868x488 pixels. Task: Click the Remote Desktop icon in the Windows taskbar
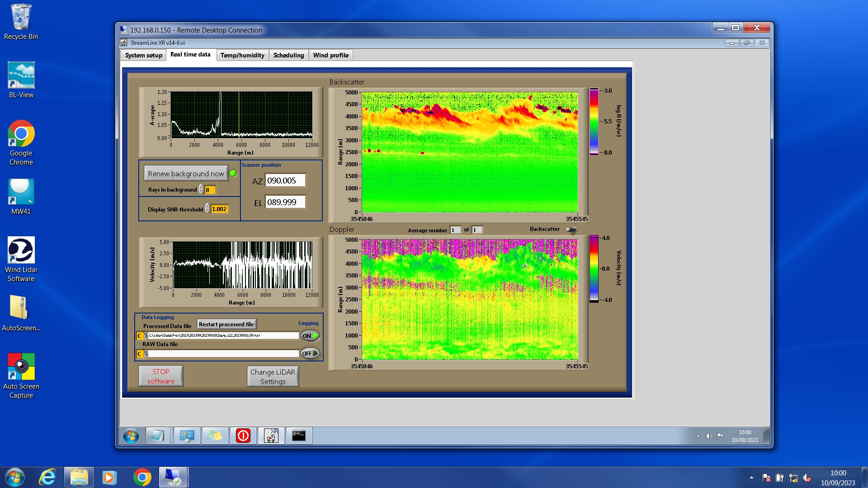[x=173, y=477]
